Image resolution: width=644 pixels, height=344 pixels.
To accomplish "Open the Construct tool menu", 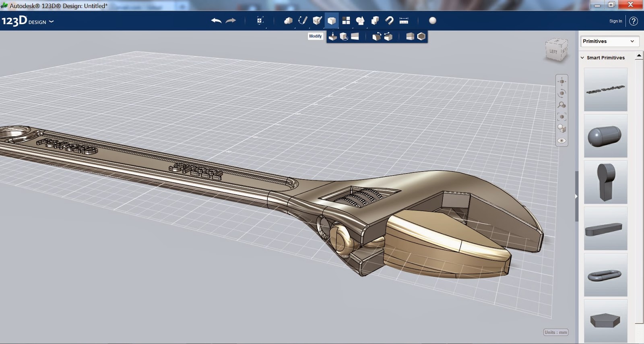I will [x=317, y=21].
